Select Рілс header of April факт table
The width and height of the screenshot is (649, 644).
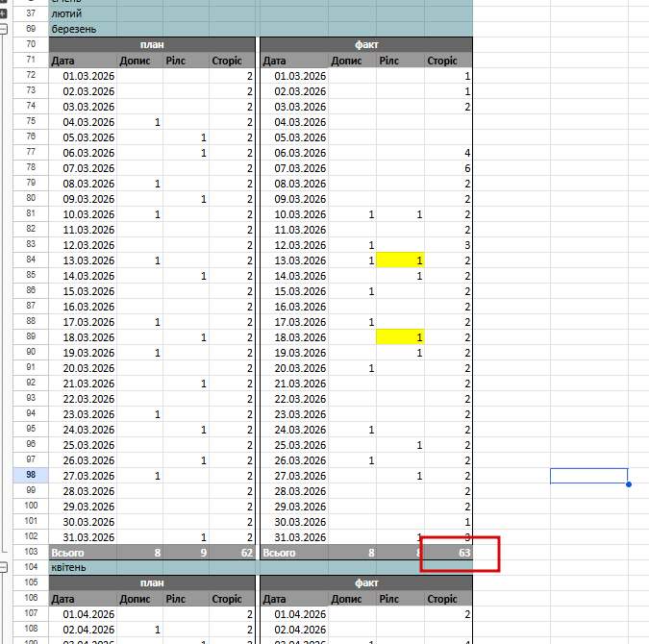pyautogui.click(x=400, y=599)
